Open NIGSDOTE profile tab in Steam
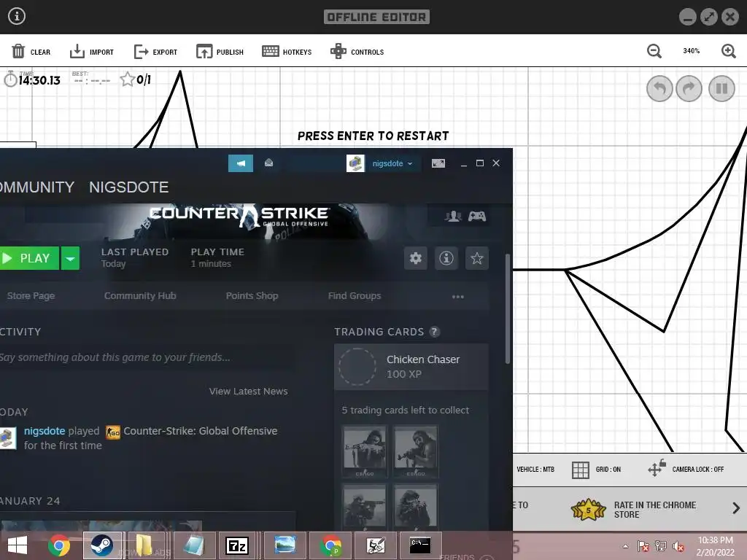 point(128,187)
